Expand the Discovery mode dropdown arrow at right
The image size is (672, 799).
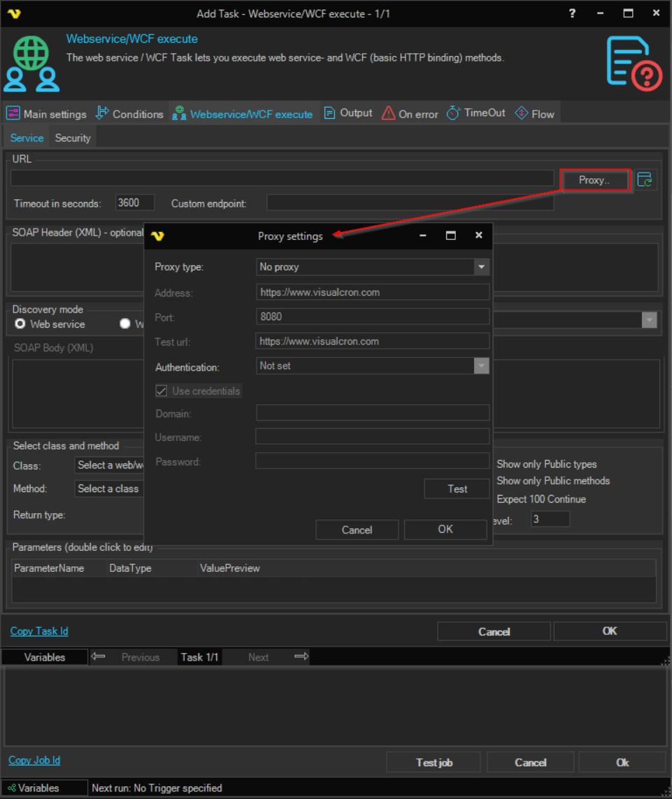[650, 320]
